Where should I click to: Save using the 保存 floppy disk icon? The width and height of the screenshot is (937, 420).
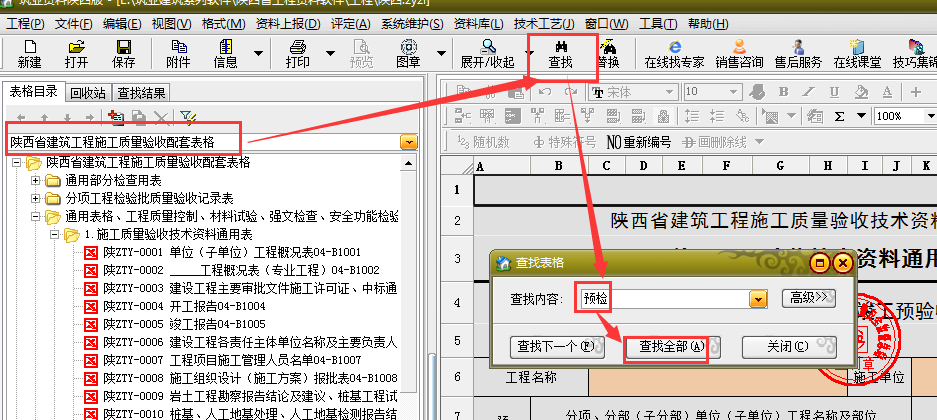pos(124,53)
